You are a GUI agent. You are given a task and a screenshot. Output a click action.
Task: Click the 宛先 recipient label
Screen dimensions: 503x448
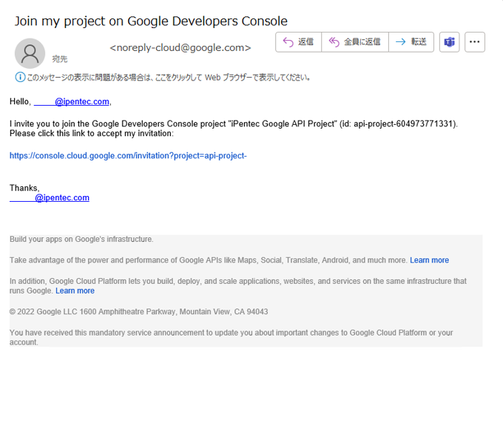(x=60, y=59)
